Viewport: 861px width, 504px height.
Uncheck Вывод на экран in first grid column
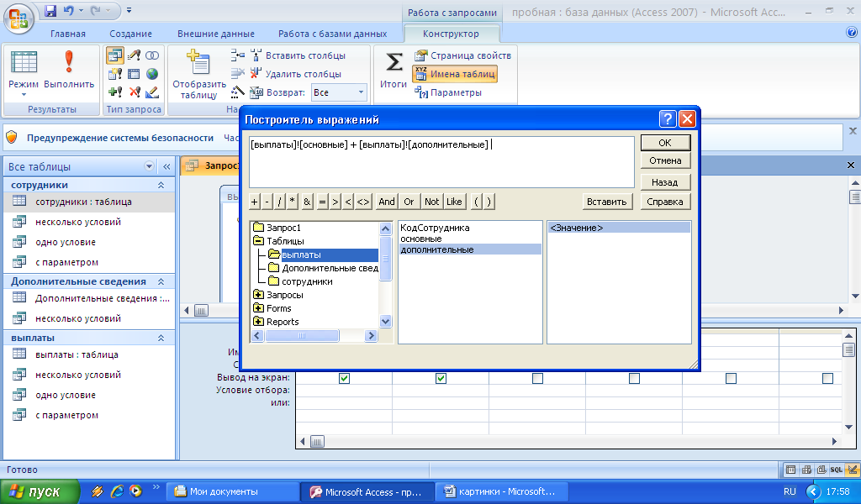point(344,378)
